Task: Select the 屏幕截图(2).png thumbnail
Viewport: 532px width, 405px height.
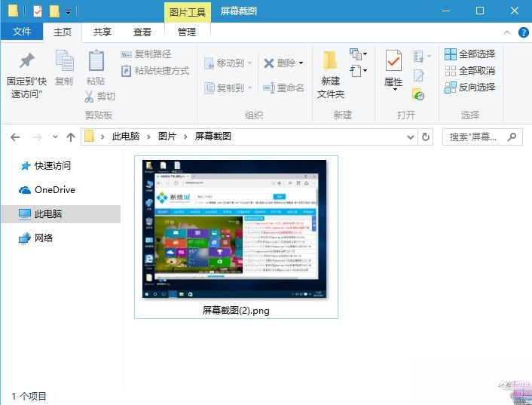Action: 234,229
